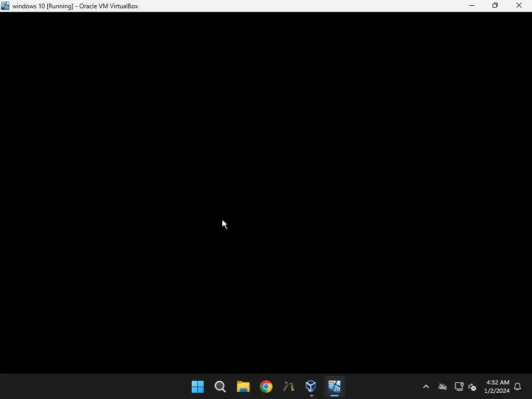Image resolution: width=532 pixels, height=399 pixels.
Task: Click the date 1/2/2024 in taskbar
Action: pyautogui.click(x=497, y=391)
